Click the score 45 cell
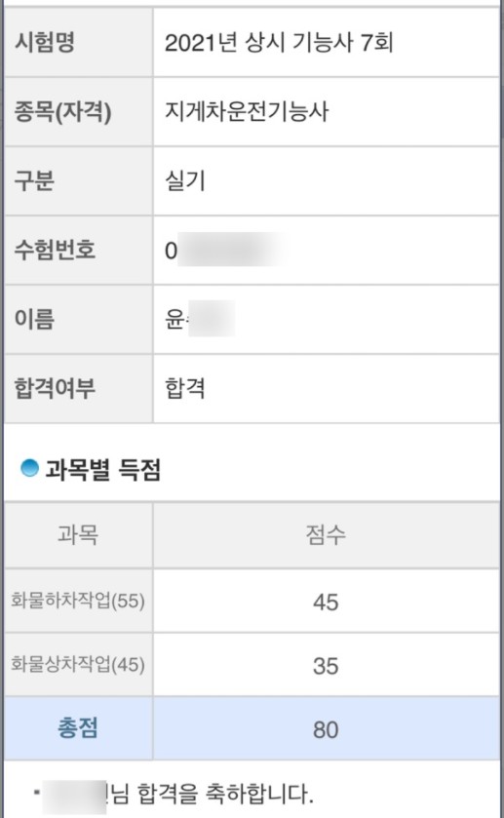The height and width of the screenshot is (818, 504). click(x=326, y=602)
